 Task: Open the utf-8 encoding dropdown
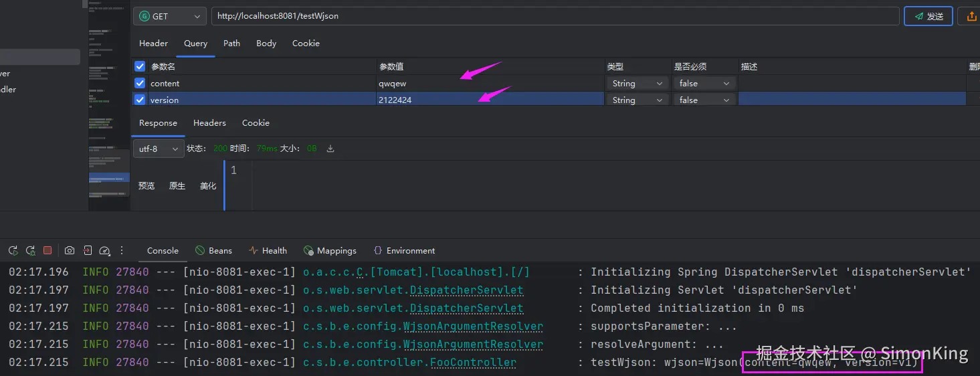coord(159,149)
